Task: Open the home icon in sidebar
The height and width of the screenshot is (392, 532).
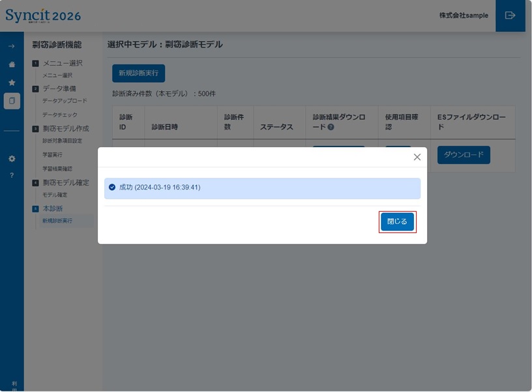Action: click(x=12, y=64)
